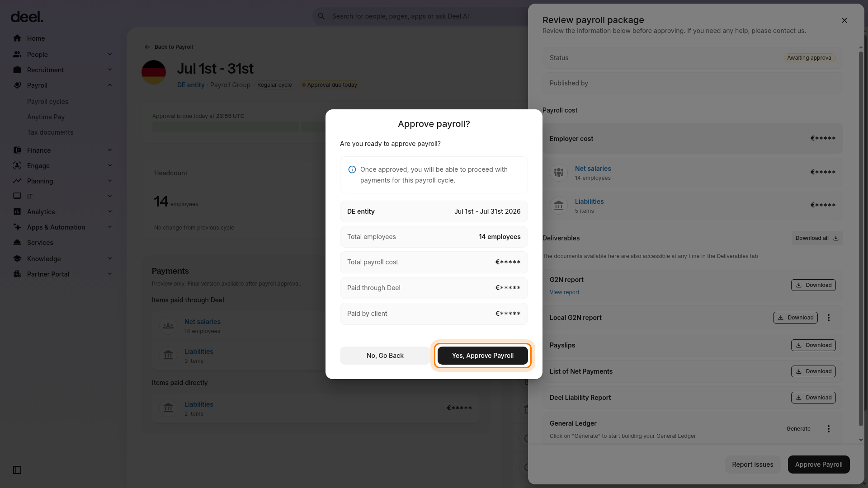This screenshot has height=488, width=868.
Task: Confirm with Yes, Approve Payroll
Action: 483,356
